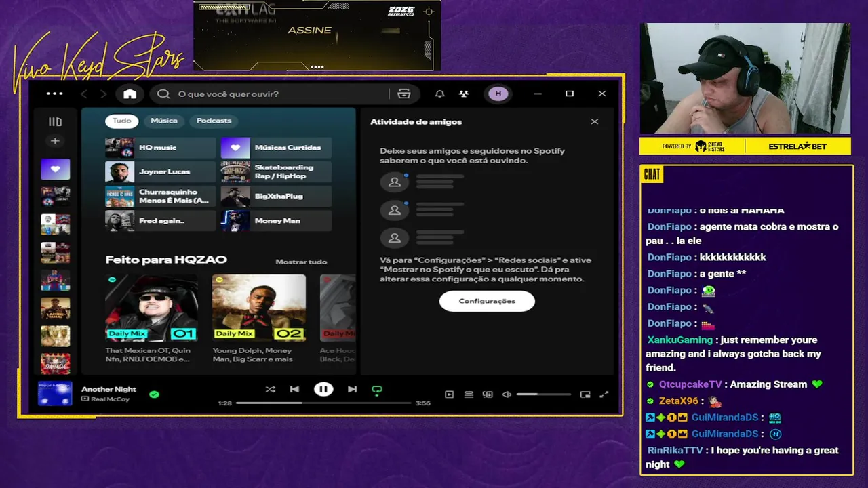This screenshot has width=868, height=488.
Task: Click the Mostrar tudo link
Action: click(x=301, y=262)
